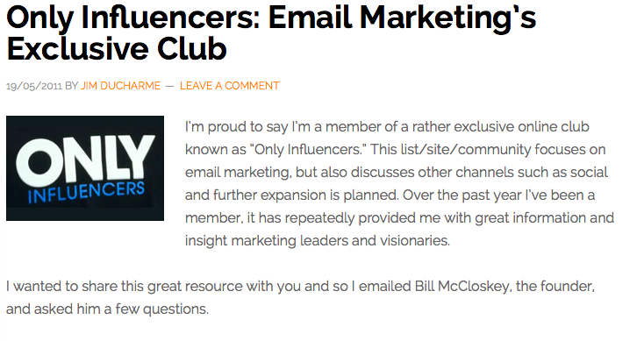Click the LEAVE A COMMENT link
644x341 pixels.
click(x=229, y=86)
